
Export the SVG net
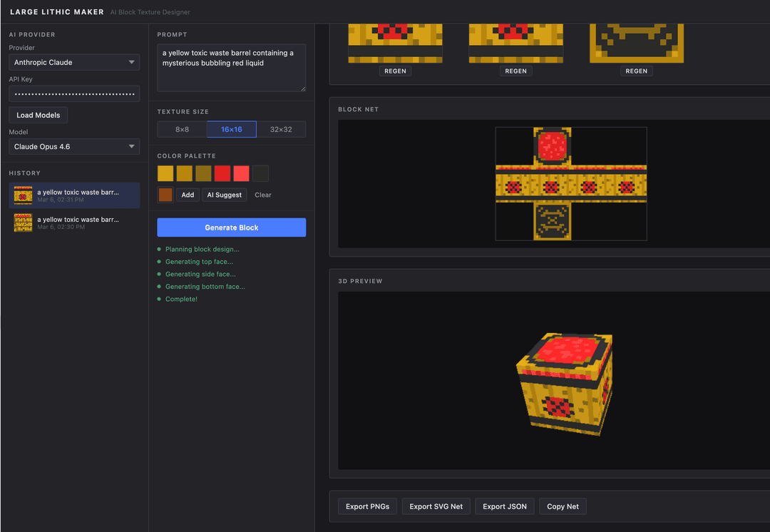[x=436, y=506]
